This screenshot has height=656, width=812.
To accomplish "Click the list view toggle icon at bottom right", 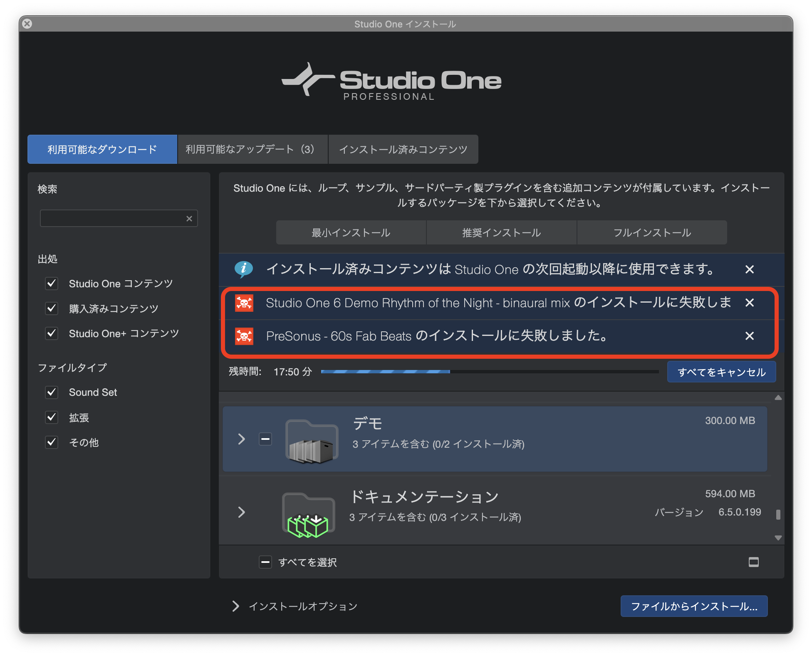I will [753, 562].
